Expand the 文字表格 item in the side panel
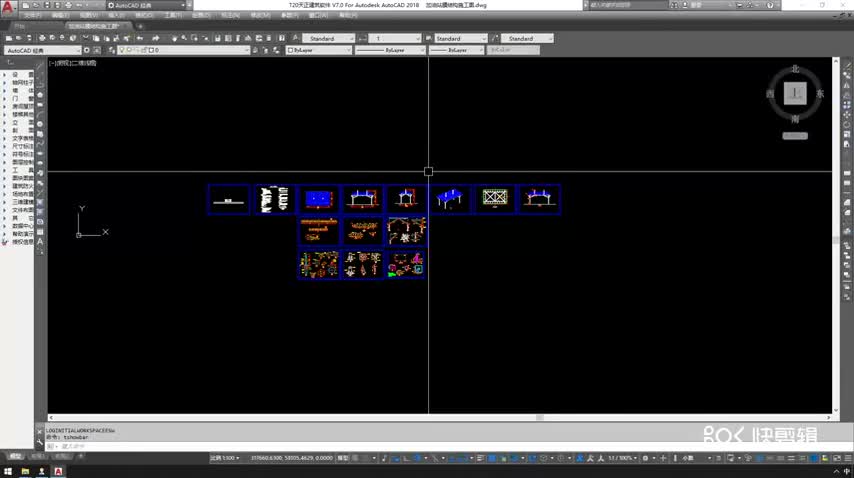This screenshot has width=854, height=478. [5, 138]
